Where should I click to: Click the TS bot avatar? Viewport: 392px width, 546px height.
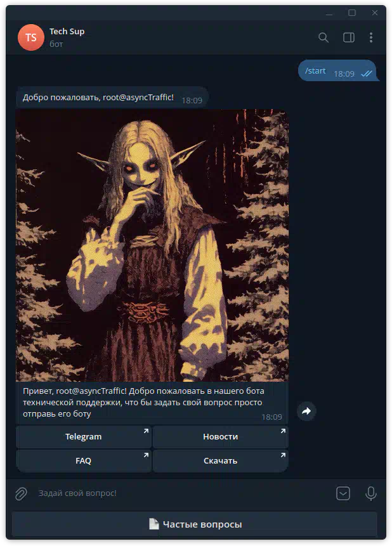pyautogui.click(x=30, y=37)
